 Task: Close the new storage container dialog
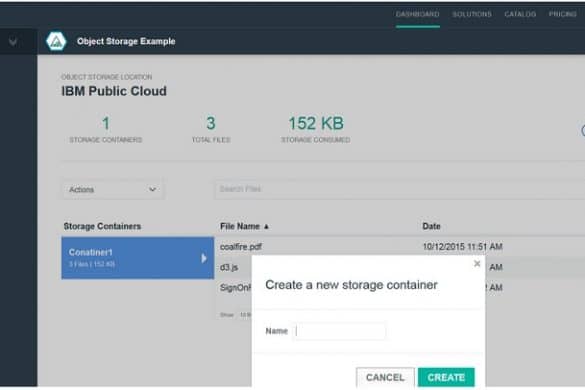477,264
